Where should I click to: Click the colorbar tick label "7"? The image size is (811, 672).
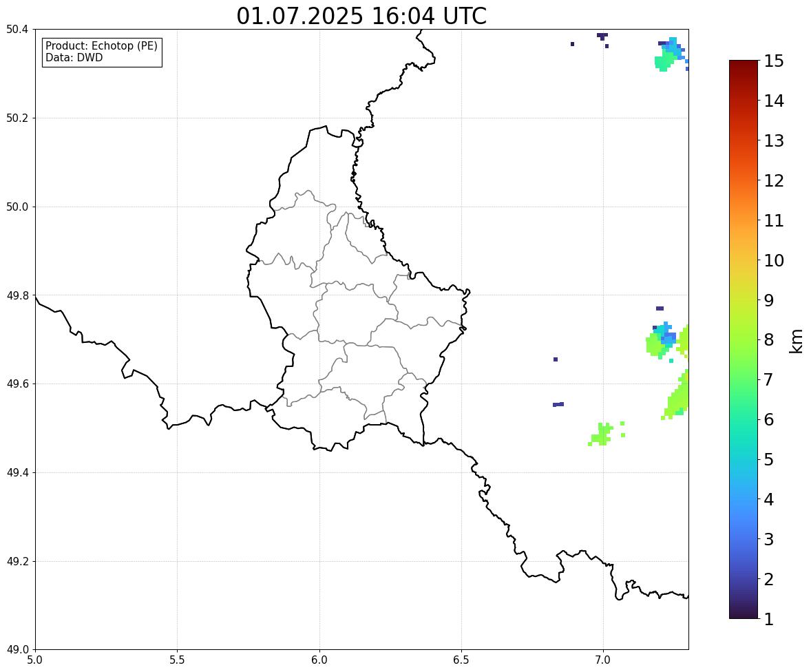click(769, 379)
